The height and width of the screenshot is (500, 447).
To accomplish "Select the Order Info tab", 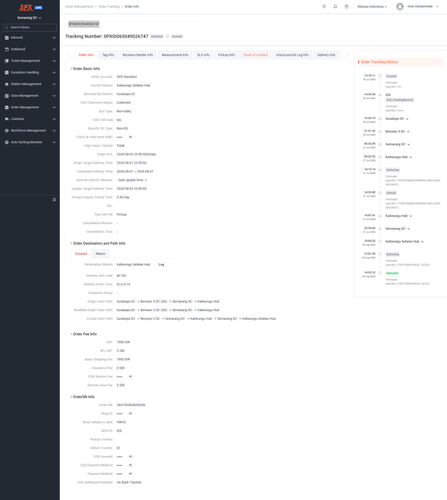I will tap(86, 55).
